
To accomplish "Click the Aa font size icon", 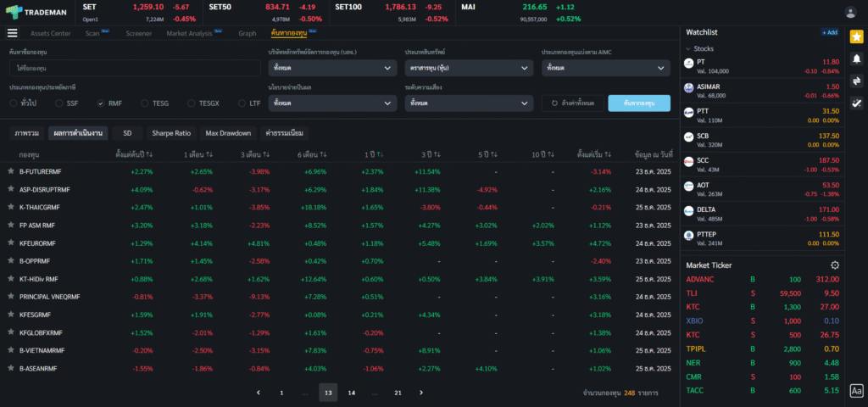I will click(x=856, y=391).
